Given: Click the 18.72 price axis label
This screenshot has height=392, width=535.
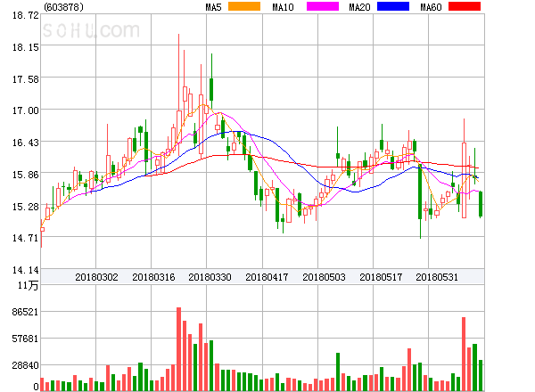Looking at the screenshot, I should [x=26, y=15].
